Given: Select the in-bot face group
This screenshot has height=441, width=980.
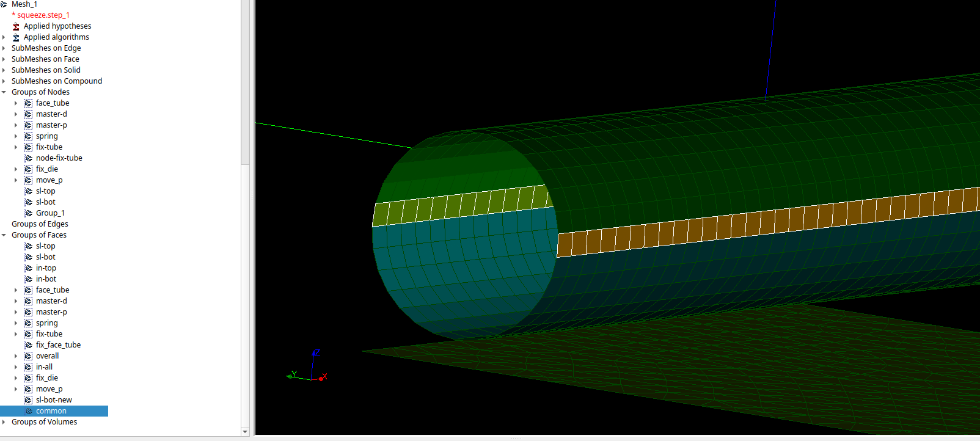Looking at the screenshot, I should tap(46, 279).
